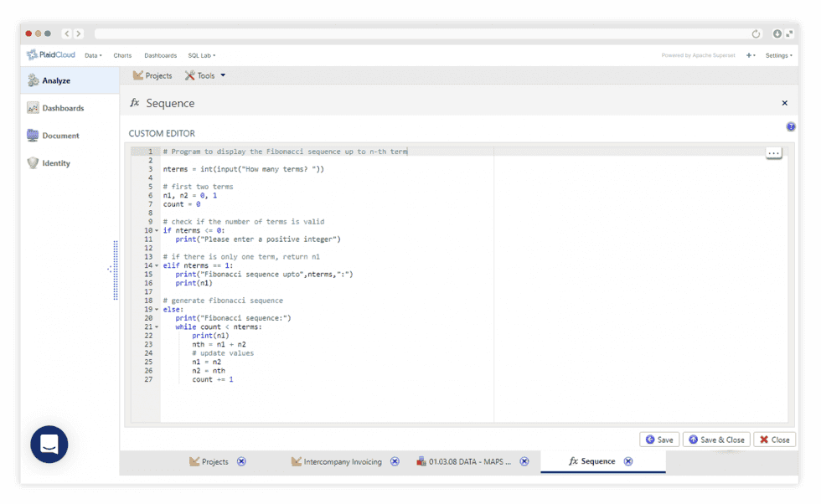Click the browser fullscreen expand icon
This screenshot has height=504, width=821.
click(789, 33)
